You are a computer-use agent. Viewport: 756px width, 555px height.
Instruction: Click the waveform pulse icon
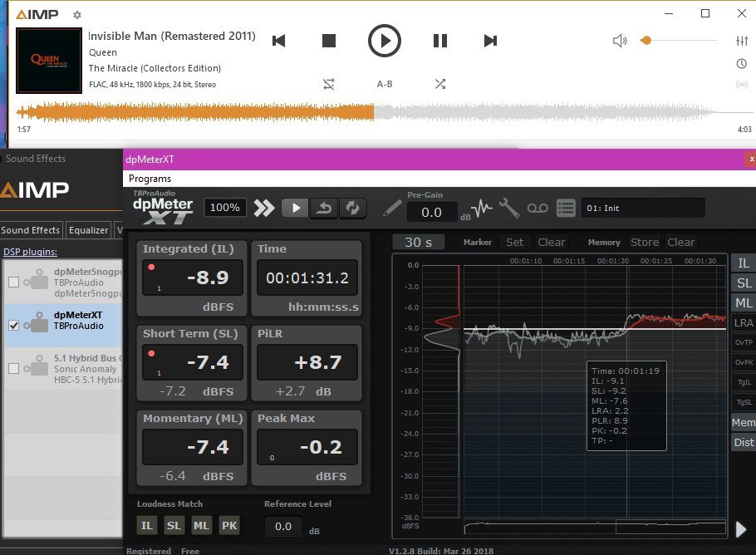click(x=482, y=209)
